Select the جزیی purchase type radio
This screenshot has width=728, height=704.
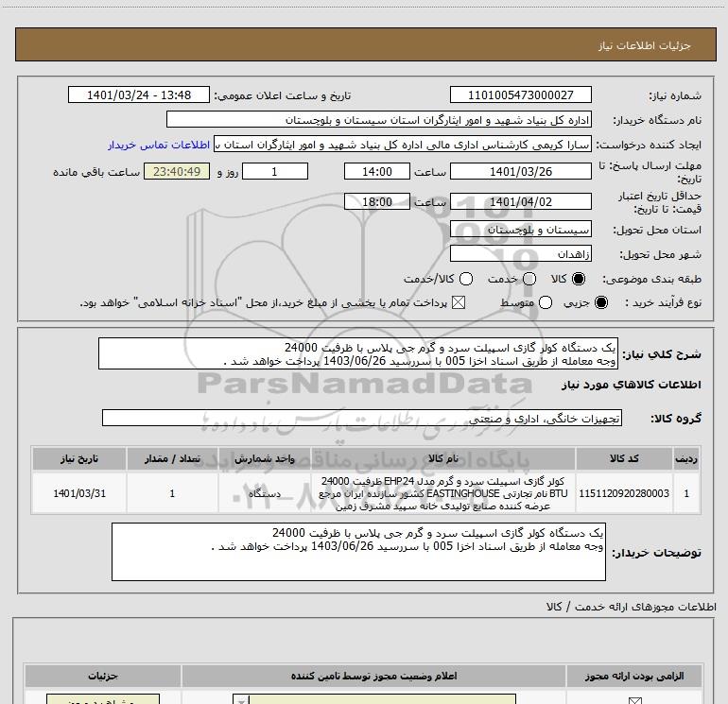pyautogui.click(x=600, y=303)
